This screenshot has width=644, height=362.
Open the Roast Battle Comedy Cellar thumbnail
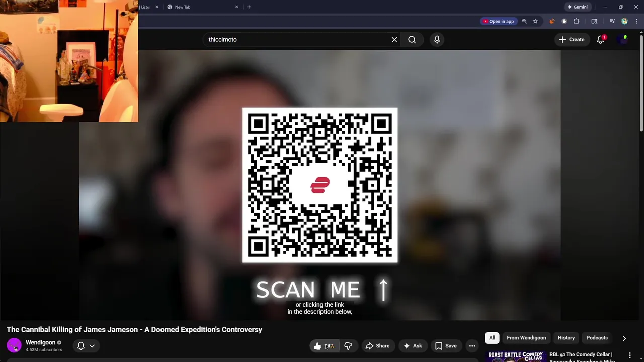click(x=516, y=356)
